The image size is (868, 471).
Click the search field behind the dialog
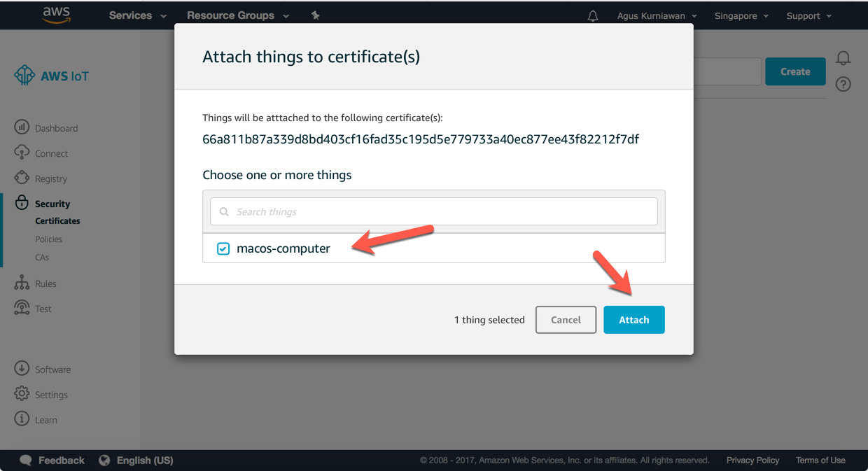[727, 71]
